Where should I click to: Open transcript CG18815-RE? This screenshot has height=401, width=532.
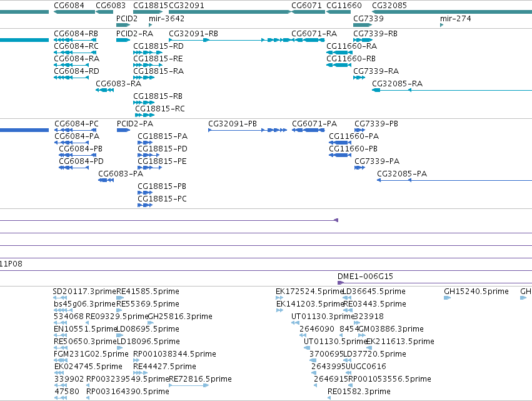pyautogui.click(x=158, y=59)
